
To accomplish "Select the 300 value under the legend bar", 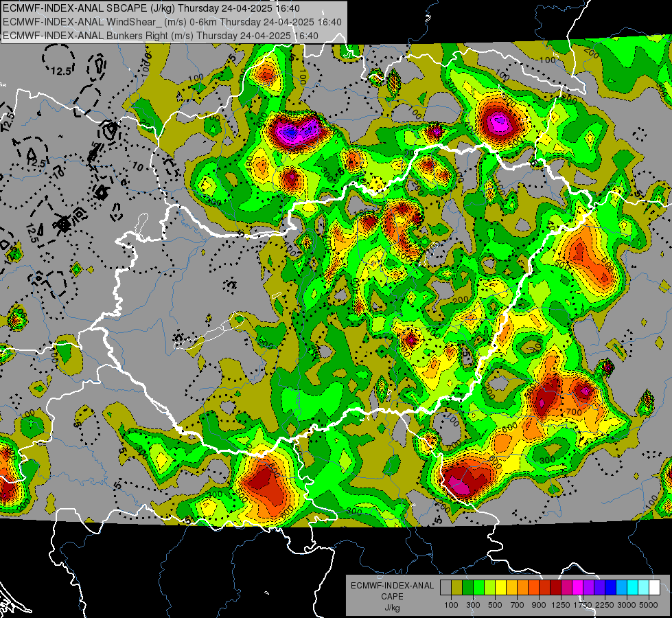I will (x=473, y=605).
